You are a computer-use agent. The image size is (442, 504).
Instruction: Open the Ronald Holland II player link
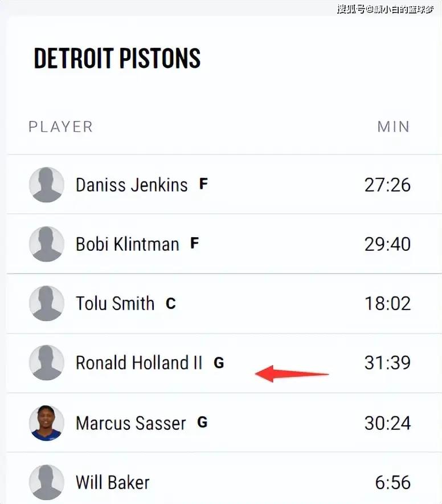click(x=139, y=363)
